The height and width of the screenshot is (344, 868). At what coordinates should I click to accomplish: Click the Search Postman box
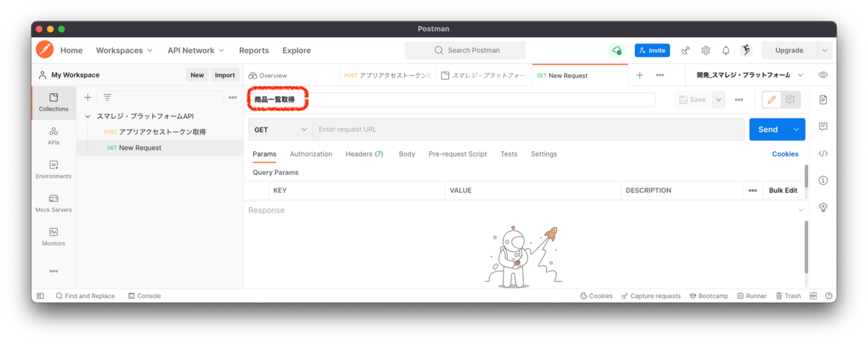465,50
